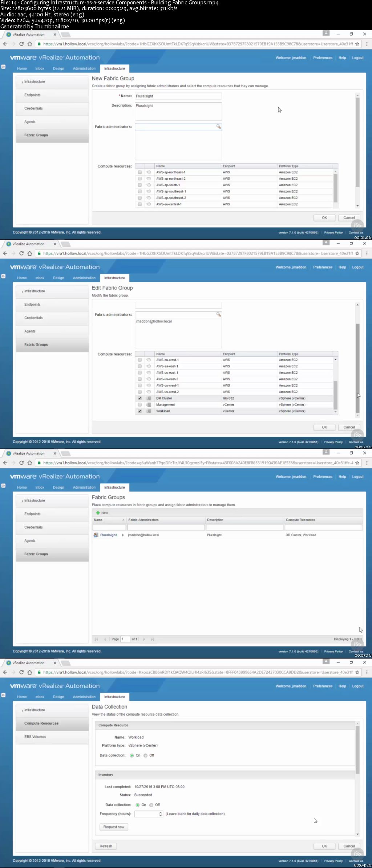Go to last page in Fabric Groups pager
372x868 pixels.
point(153,639)
